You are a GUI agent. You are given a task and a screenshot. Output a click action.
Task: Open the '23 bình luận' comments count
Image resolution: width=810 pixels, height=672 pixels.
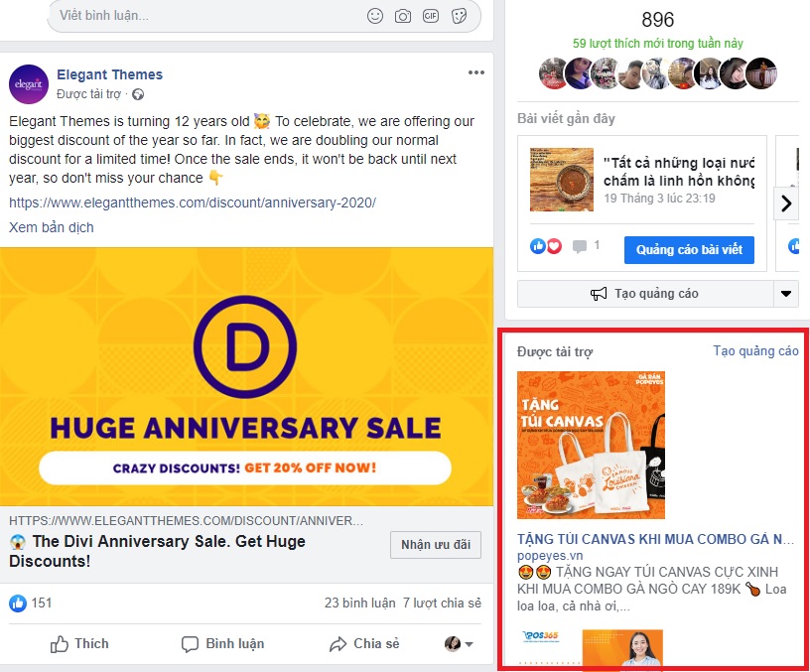pyautogui.click(x=359, y=603)
